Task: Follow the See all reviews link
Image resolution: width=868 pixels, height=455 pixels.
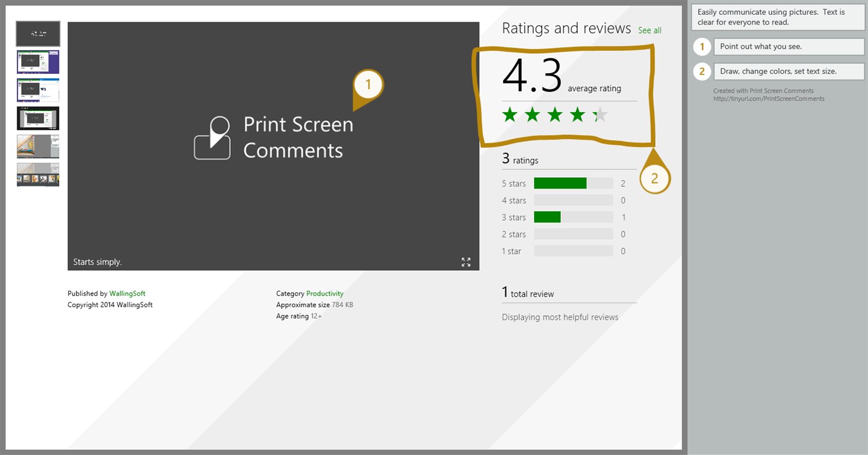Action: (x=650, y=30)
